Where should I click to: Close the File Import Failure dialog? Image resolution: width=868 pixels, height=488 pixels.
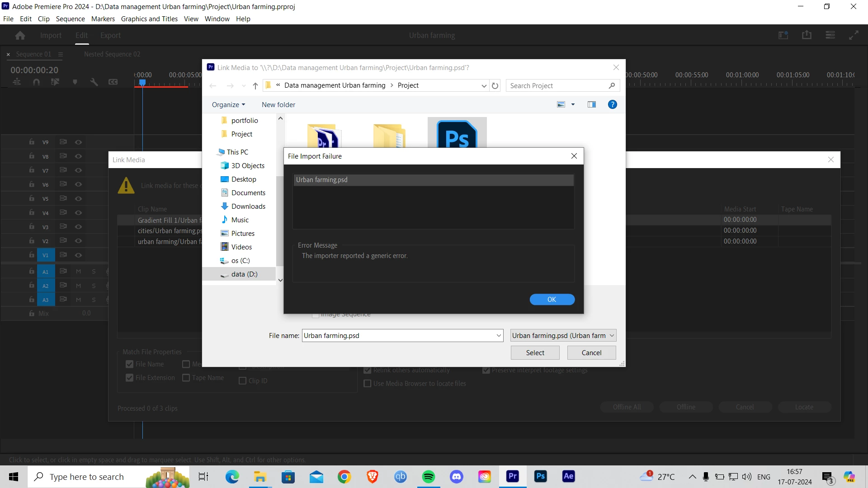pos(574,156)
